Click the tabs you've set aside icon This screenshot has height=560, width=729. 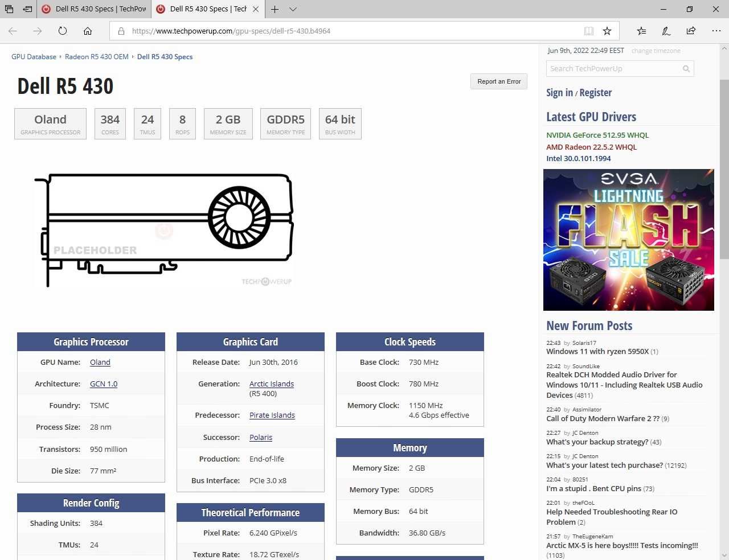9,9
